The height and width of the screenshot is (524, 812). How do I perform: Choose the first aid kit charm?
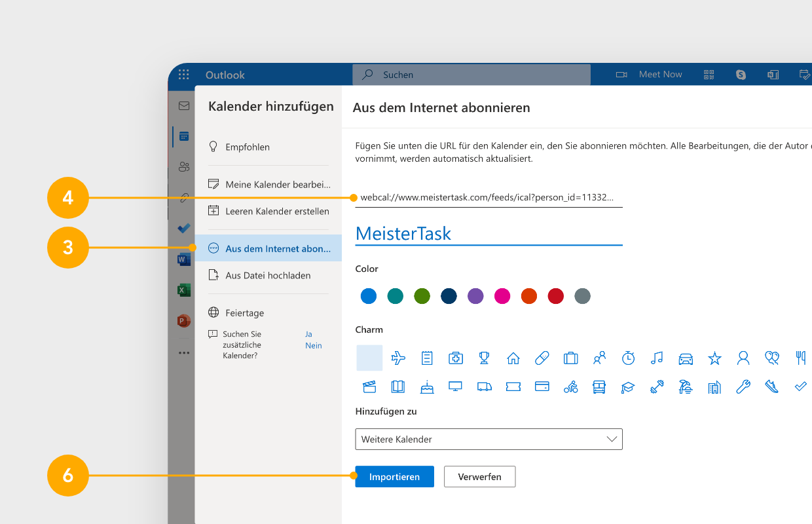[456, 358]
